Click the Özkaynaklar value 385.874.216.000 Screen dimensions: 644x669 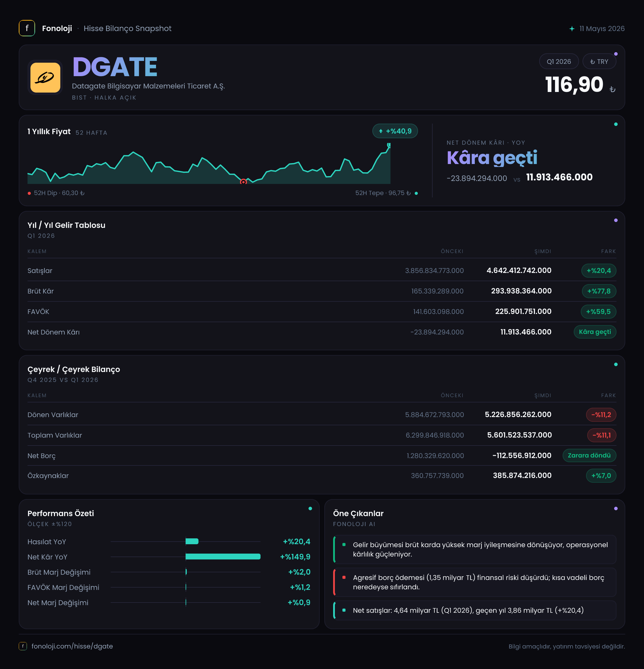click(x=522, y=475)
